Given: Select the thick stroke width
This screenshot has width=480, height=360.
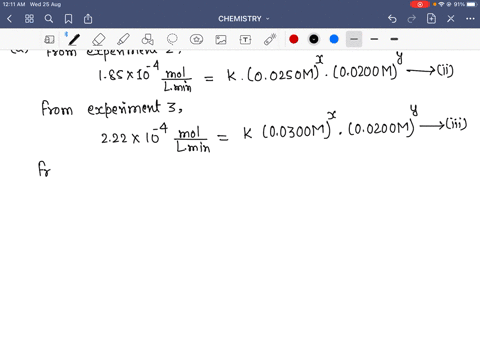Looking at the screenshot, I should click(394, 39).
